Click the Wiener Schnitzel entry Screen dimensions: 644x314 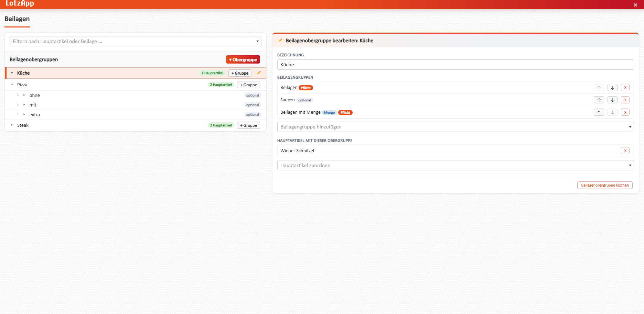[x=297, y=151]
